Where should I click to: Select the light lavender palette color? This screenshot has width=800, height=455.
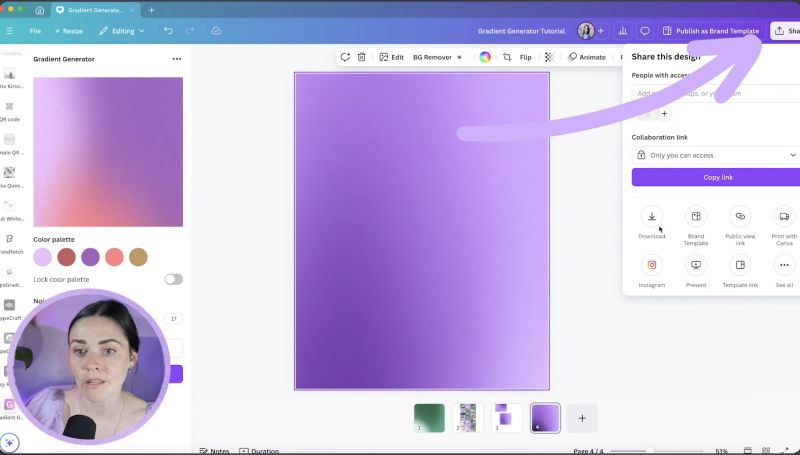42,257
